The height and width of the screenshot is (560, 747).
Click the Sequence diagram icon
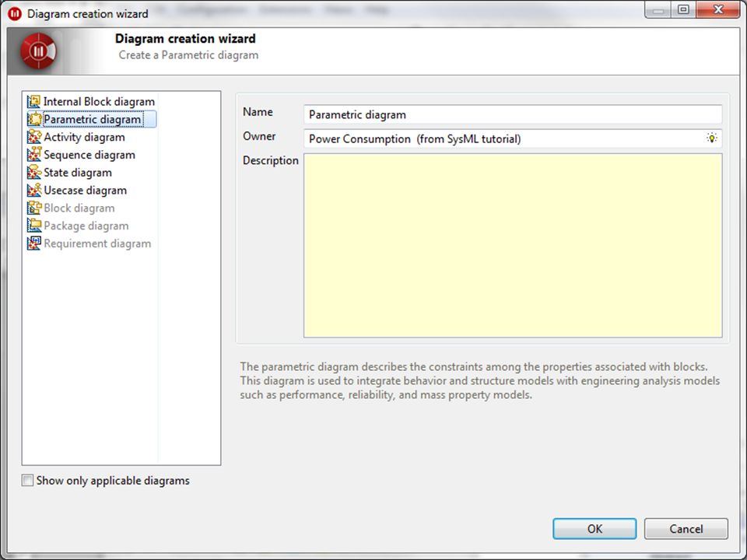pos(33,155)
